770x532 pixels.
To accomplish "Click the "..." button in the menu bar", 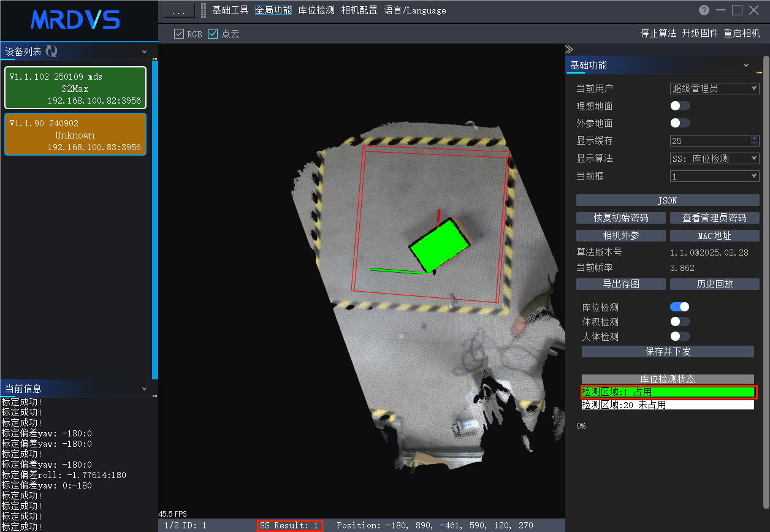I will [179, 11].
